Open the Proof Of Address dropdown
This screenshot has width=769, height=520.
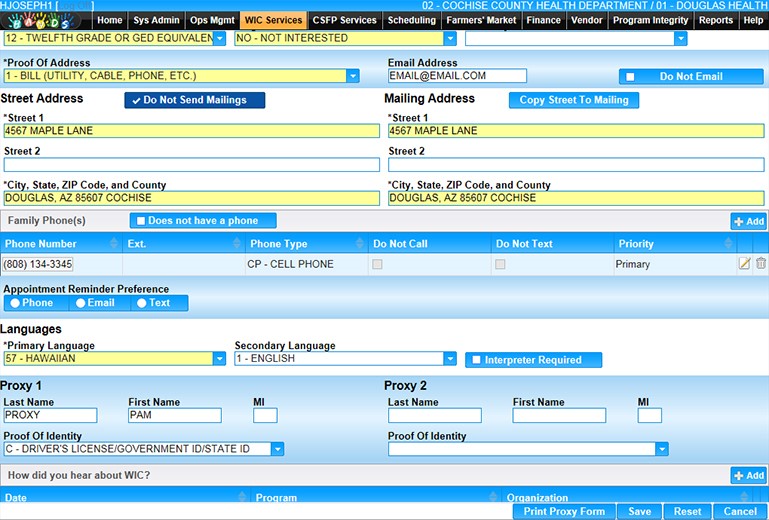click(x=353, y=76)
